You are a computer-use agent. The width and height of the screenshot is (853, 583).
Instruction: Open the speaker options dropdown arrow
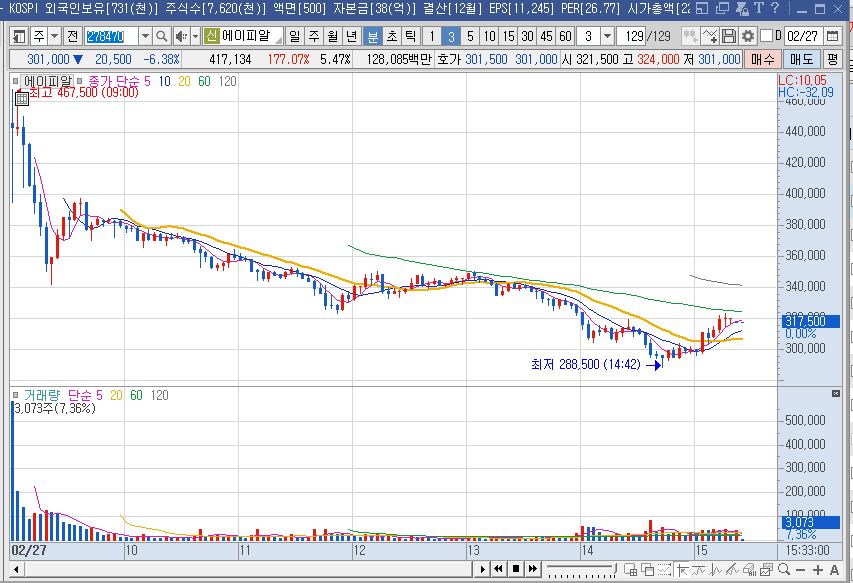click(x=195, y=36)
